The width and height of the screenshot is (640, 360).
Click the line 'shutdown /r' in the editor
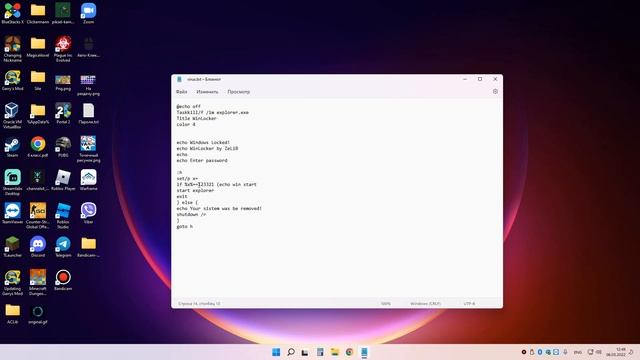(x=191, y=214)
